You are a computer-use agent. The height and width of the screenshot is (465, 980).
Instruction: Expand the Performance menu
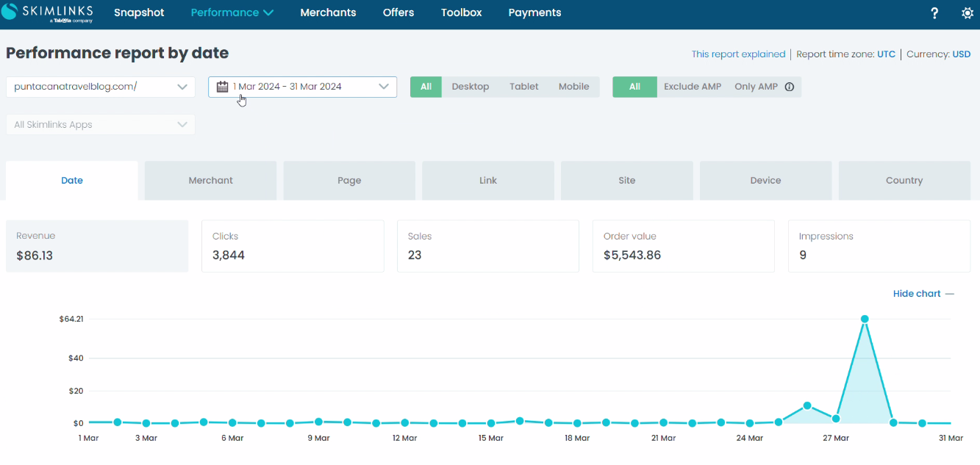point(232,12)
